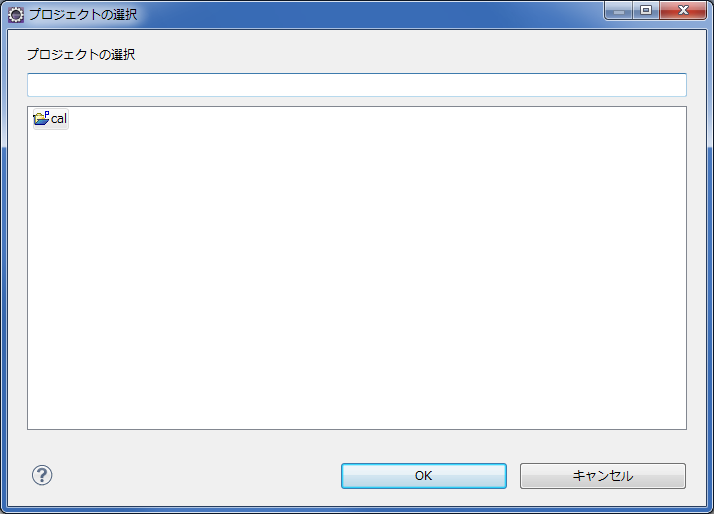
Task: Click the blank middle of the title bar
Action: 364,15
